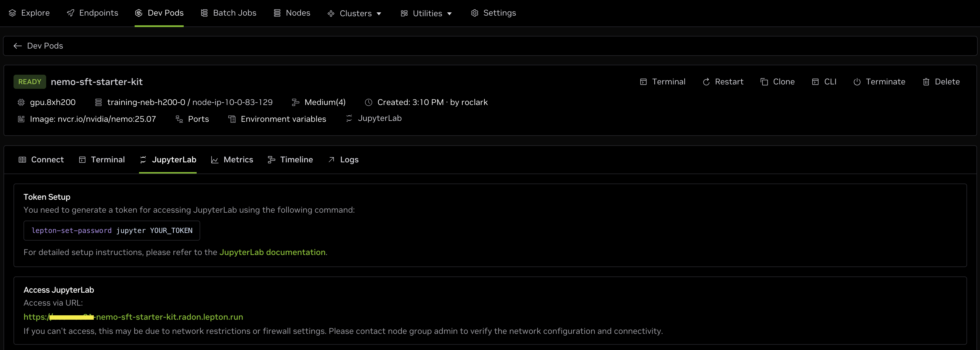Open the Connect tab
Screen dimensions: 980x350
(41, 160)
